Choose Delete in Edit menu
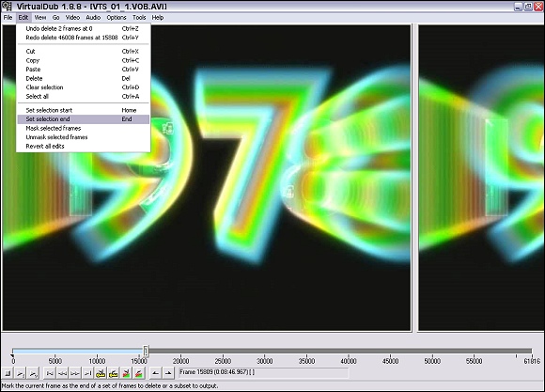545x392 pixels. (84, 78)
